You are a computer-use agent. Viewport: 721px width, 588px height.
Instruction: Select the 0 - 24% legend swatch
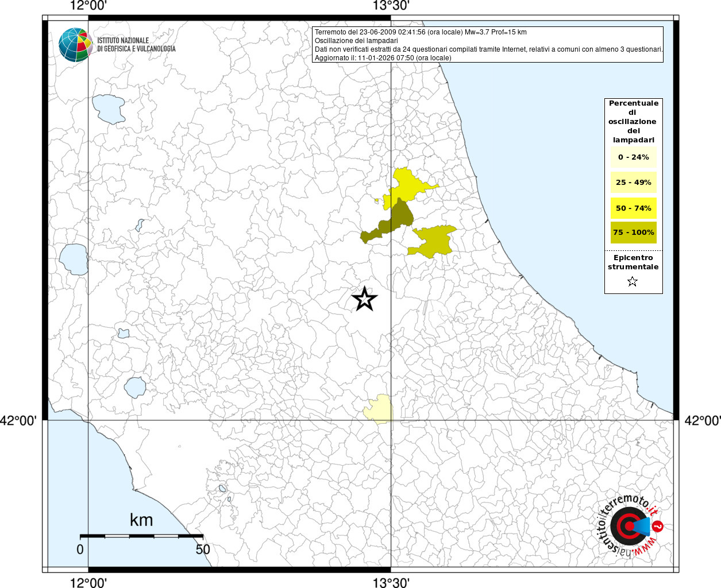(x=633, y=157)
